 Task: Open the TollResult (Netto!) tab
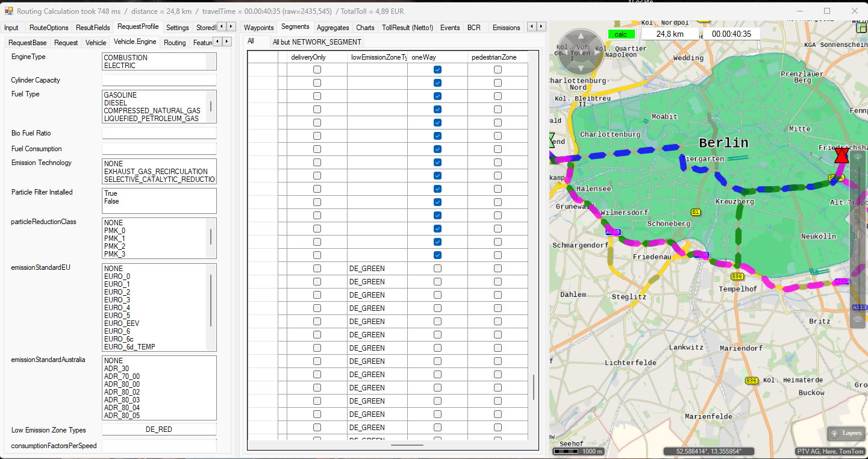pos(407,28)
